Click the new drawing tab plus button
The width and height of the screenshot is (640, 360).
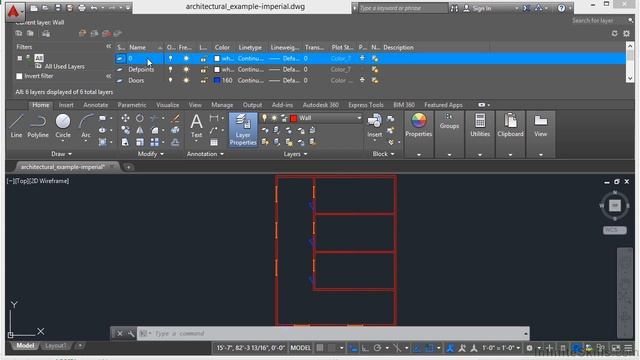(x=128, y=167)
